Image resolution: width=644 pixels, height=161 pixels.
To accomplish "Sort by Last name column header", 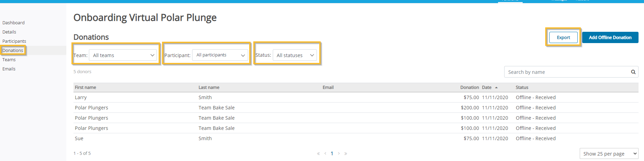I will point(209,88).
